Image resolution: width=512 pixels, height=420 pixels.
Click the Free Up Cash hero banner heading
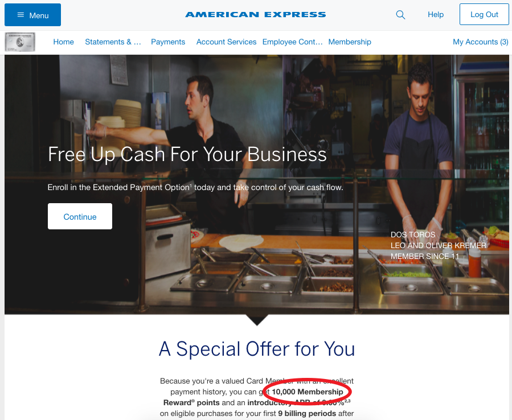187,154
